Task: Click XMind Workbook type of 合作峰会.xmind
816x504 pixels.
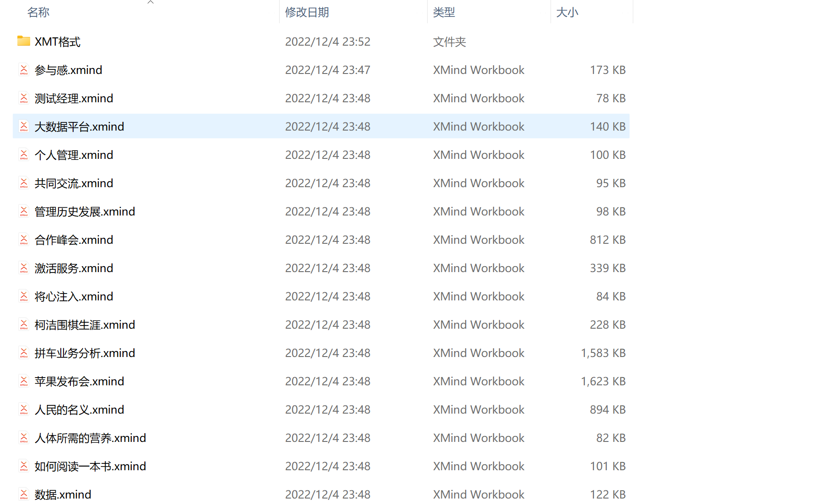Action: (x=479, y=240)
